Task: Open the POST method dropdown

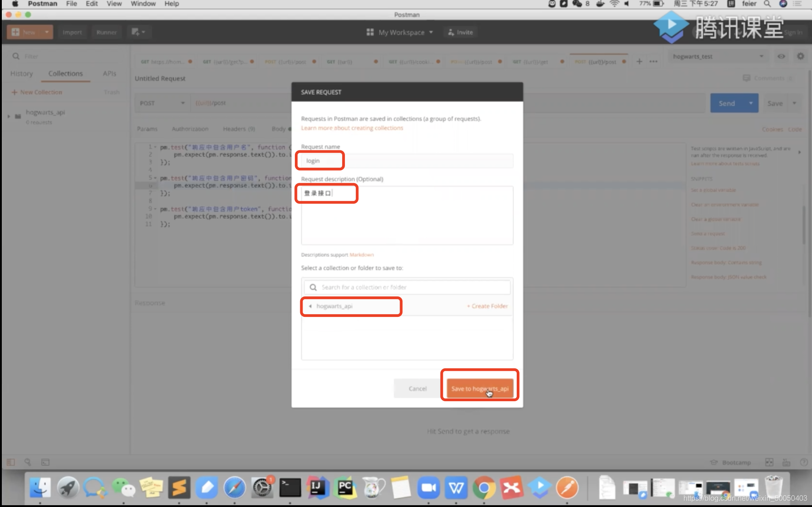Action: pyautogui.click(x=162, y=103)
